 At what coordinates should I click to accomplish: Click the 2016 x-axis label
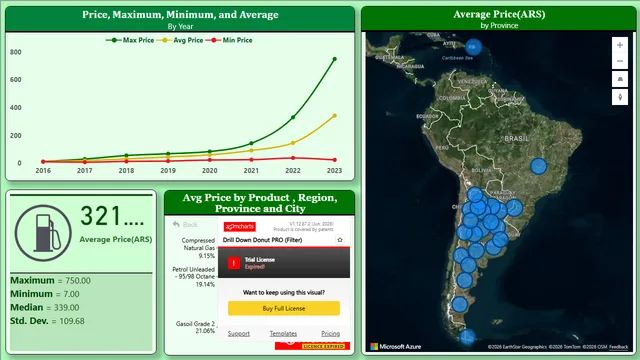[43, 171]
